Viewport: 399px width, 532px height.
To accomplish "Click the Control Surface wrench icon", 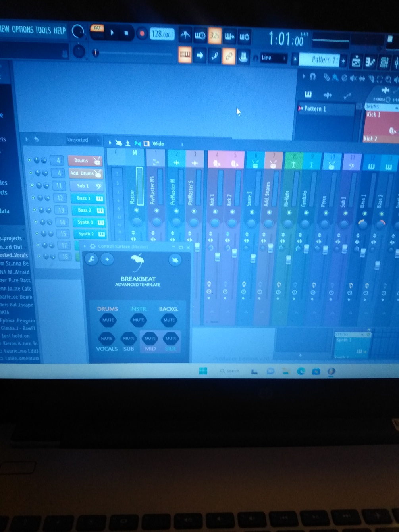I will pyautogui.click(x=91, y=259).
